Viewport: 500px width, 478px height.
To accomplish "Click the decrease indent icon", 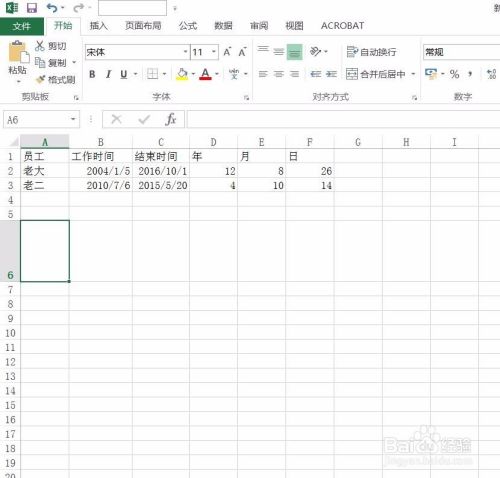I will tap(316, 74).
